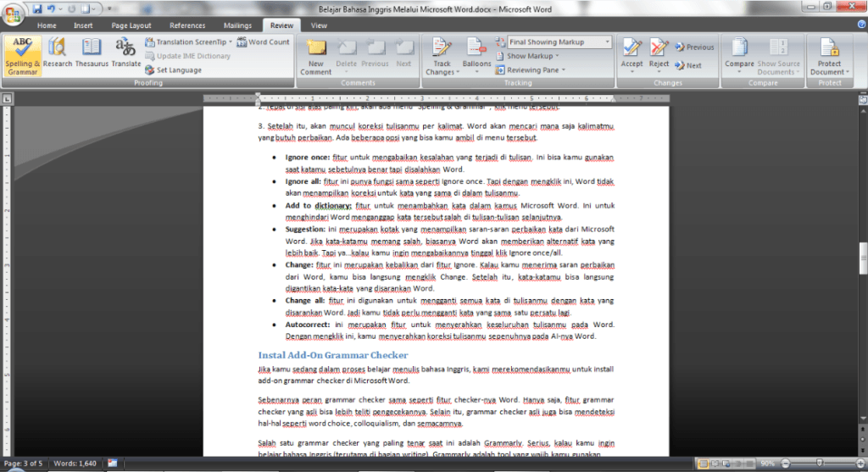Open Protect Document options
Viewport: 868px width, 472px height.
pos(829,57)
